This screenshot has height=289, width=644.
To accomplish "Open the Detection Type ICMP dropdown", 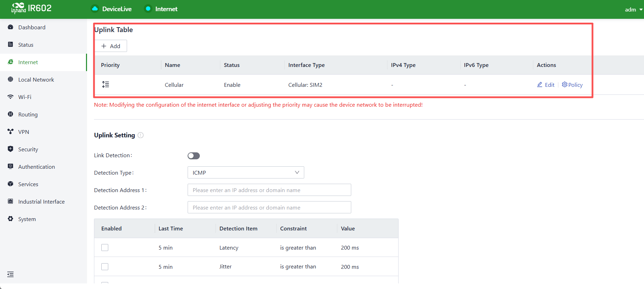I will (246, 173).
